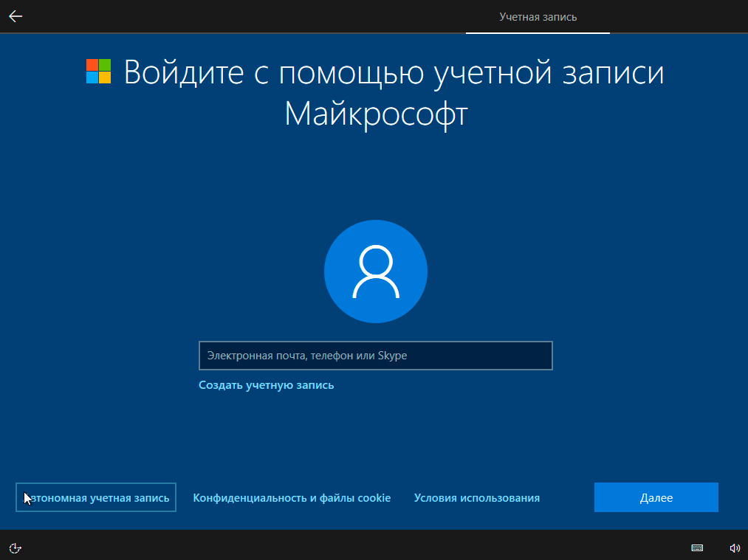The height and width of the screenshot is (560, 748).
Task: Select the Учетная запись tab
Action: click(538, 17)
